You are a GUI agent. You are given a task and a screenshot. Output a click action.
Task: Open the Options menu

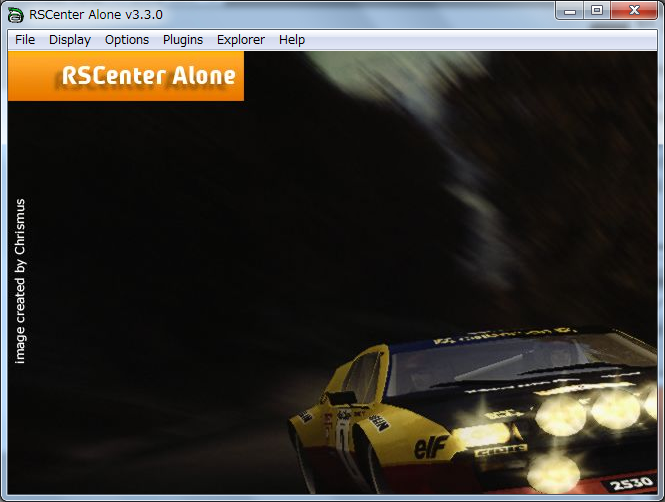pos(127,40)
